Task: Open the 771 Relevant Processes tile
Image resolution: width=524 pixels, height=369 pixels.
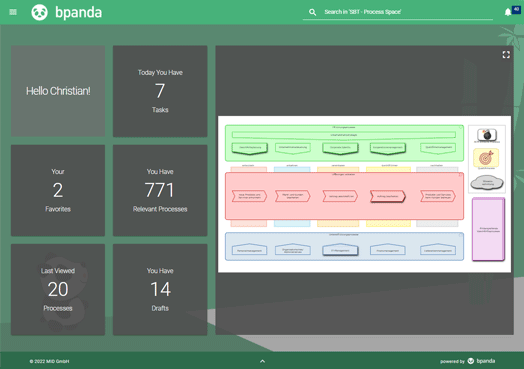Action: [x=160, y=191]
